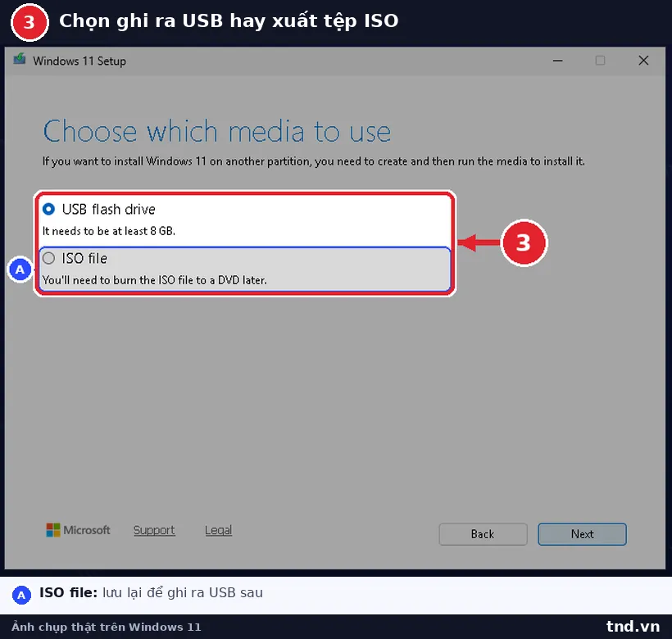
Task: Minimize the Windows 11 Setup window
Action: [x=557, y=61]
